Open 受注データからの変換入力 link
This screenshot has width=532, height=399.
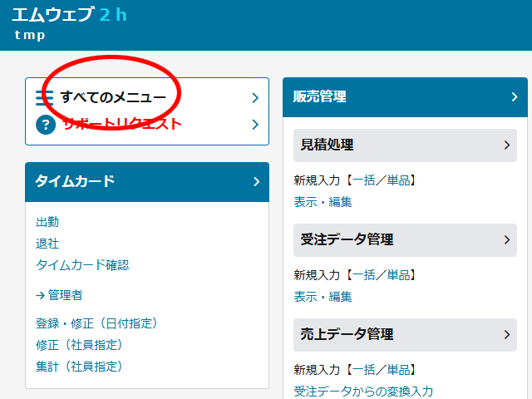click(363, 392)
